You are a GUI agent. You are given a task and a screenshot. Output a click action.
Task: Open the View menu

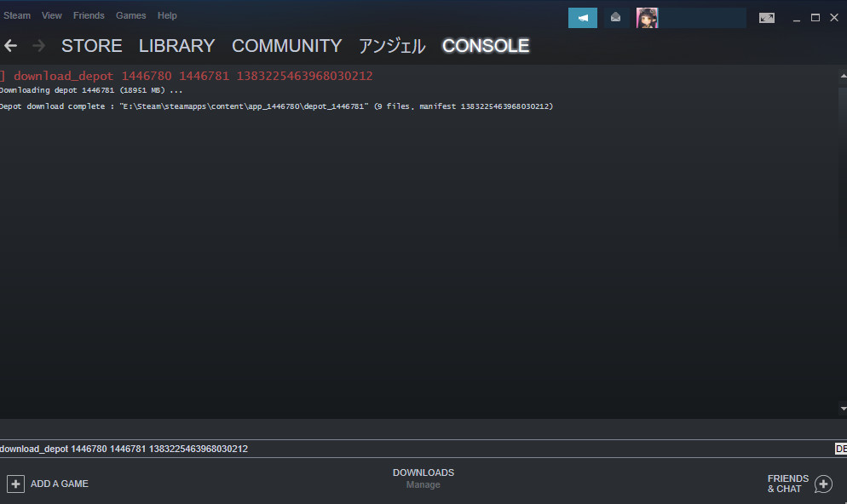click(52, 15)
